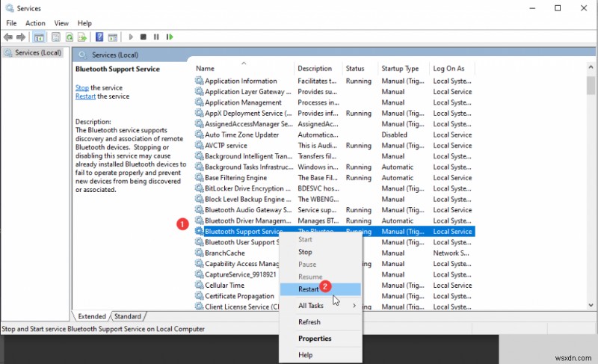Click the scrollbar up arrow
The height and width of the screenshot is (364, 598).
coord(591,67)
